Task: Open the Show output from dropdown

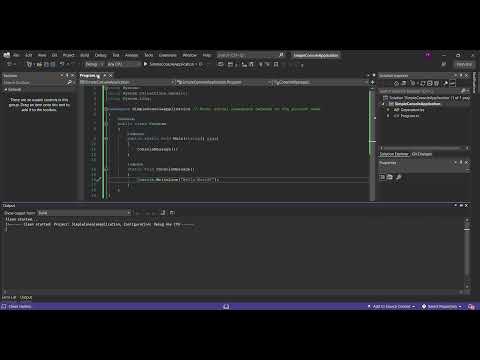Action: coord(84,213)
